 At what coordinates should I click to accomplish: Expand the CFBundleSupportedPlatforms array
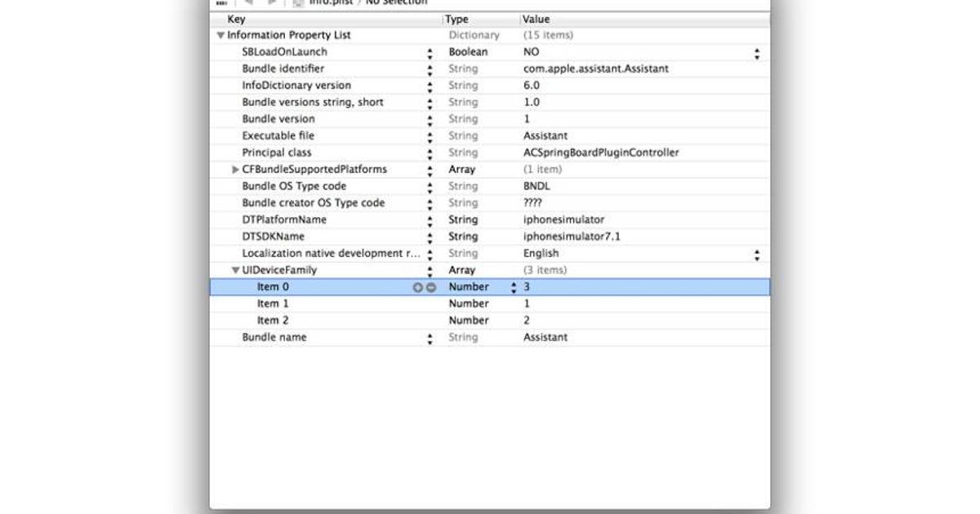236,170
